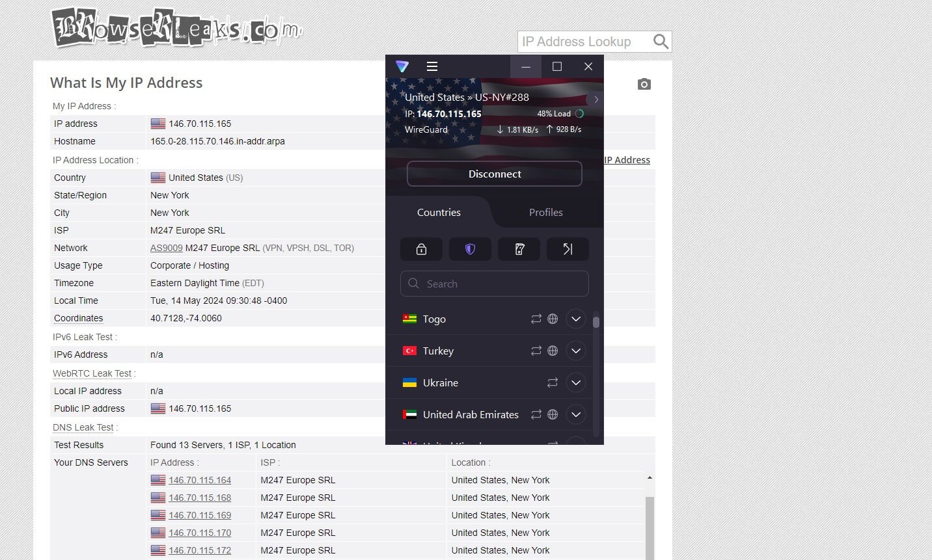Toggle the Secure Core lock button

click(421, 249)
